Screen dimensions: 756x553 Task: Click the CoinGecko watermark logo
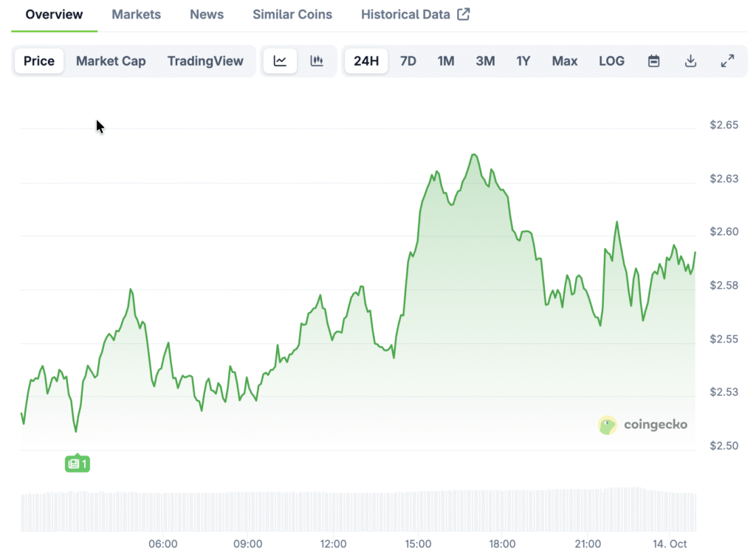(642, 425)
